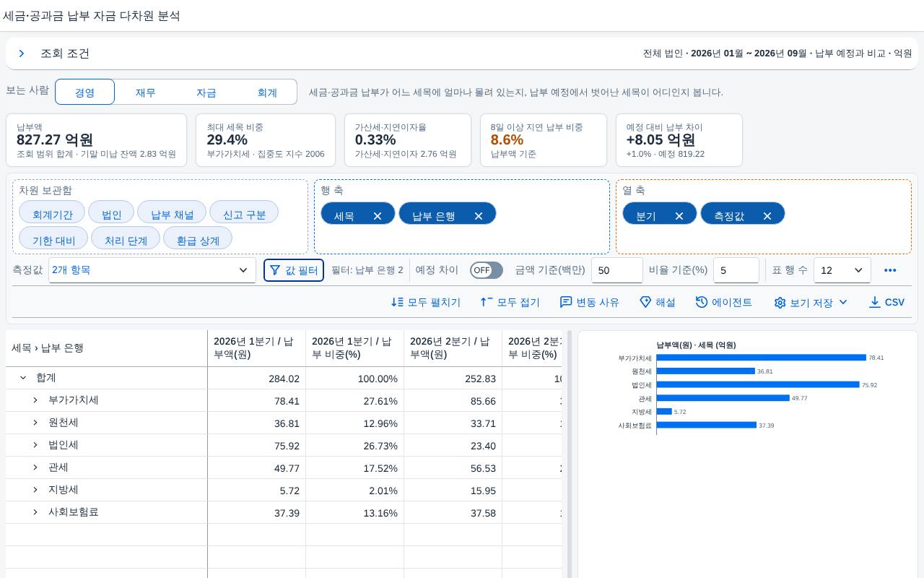This screenshot has height=578, width=924.
Task: Expand the 관세 row
Action: tap(35, 467)
